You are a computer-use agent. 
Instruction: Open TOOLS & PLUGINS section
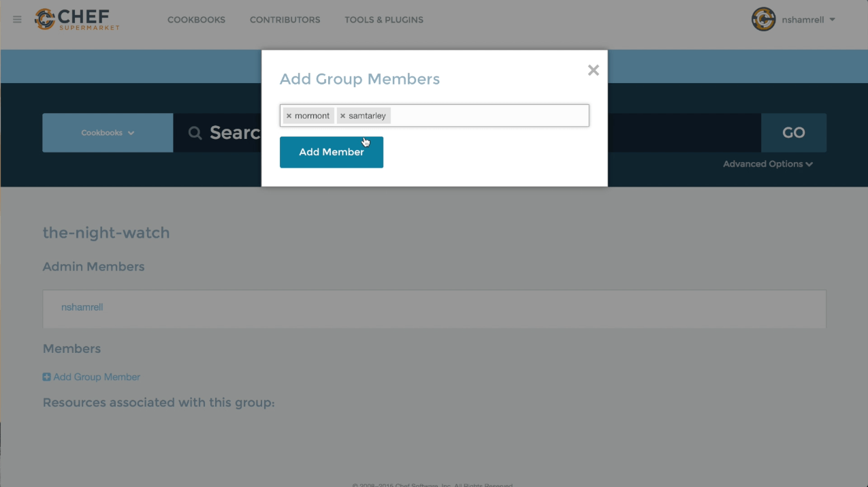point(383,20)
